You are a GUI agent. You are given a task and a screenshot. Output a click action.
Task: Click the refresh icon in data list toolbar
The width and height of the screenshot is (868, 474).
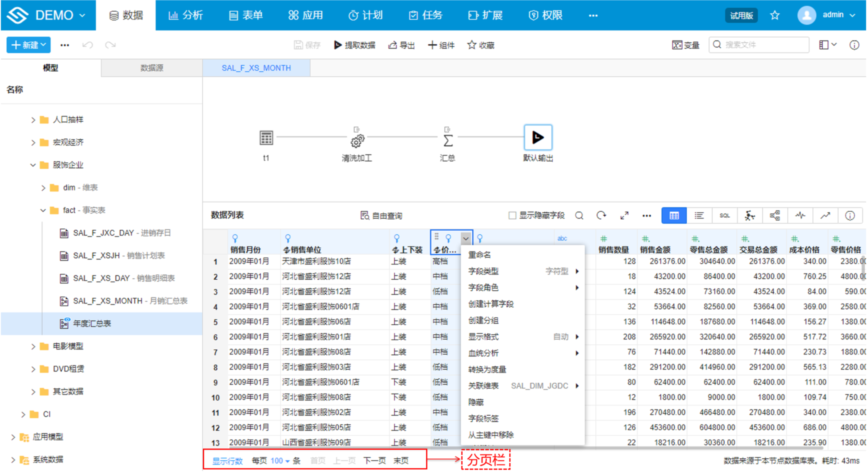(x=601, y=215)
